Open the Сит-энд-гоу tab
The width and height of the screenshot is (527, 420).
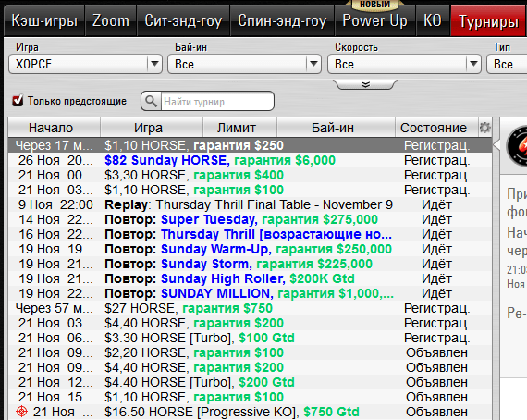coord(183,20)
